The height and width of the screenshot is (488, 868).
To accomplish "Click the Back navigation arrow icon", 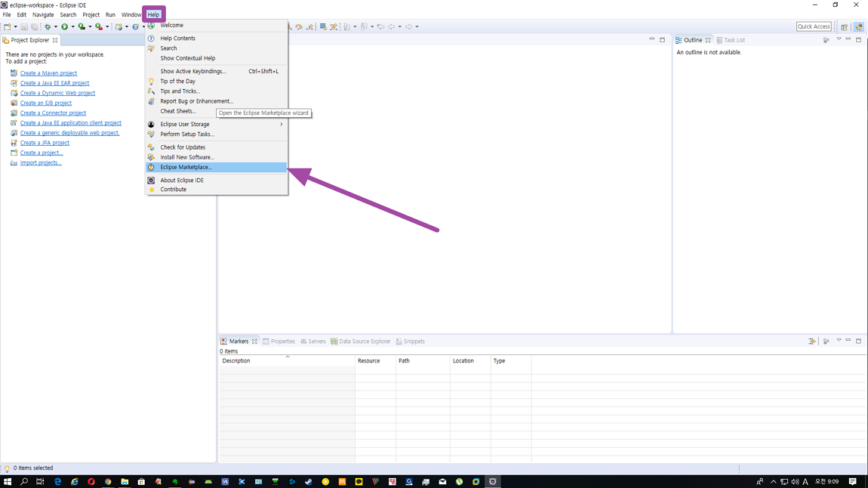I will click(x=392, y=26).
